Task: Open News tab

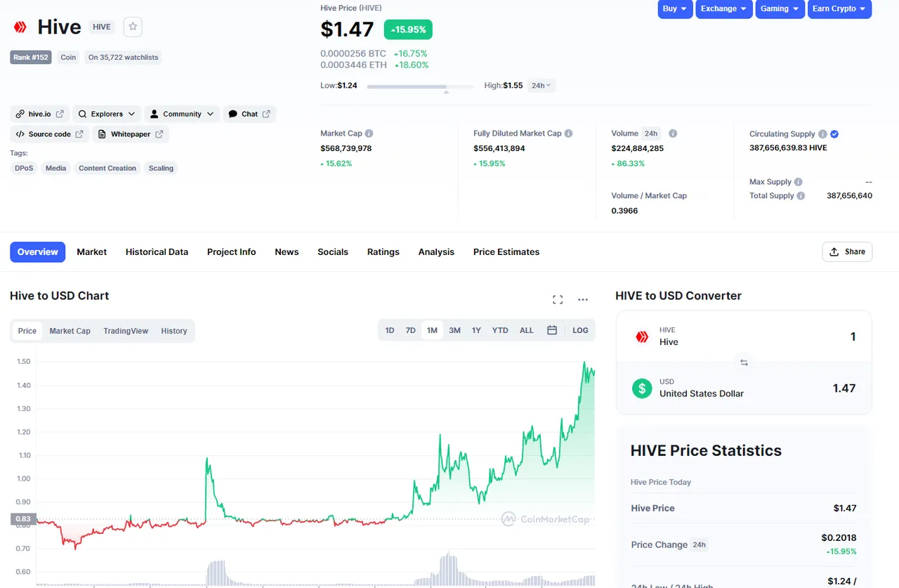Action: (x=287, y=252)
